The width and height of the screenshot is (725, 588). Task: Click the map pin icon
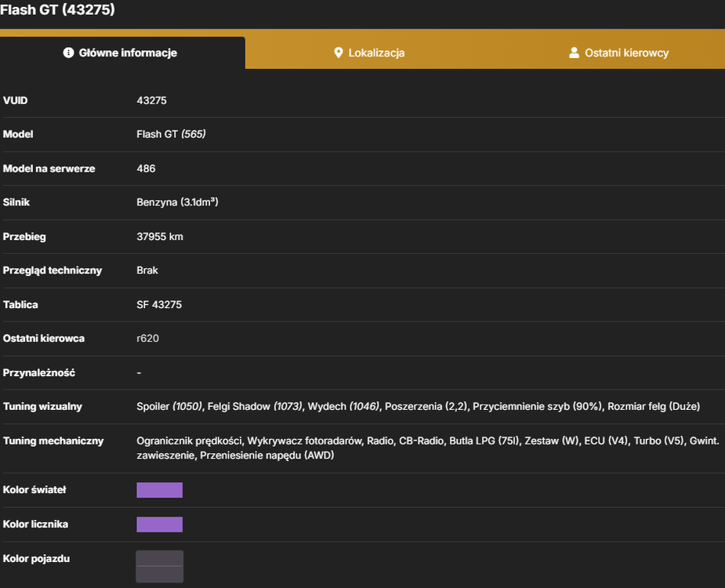tap(339, 53)
